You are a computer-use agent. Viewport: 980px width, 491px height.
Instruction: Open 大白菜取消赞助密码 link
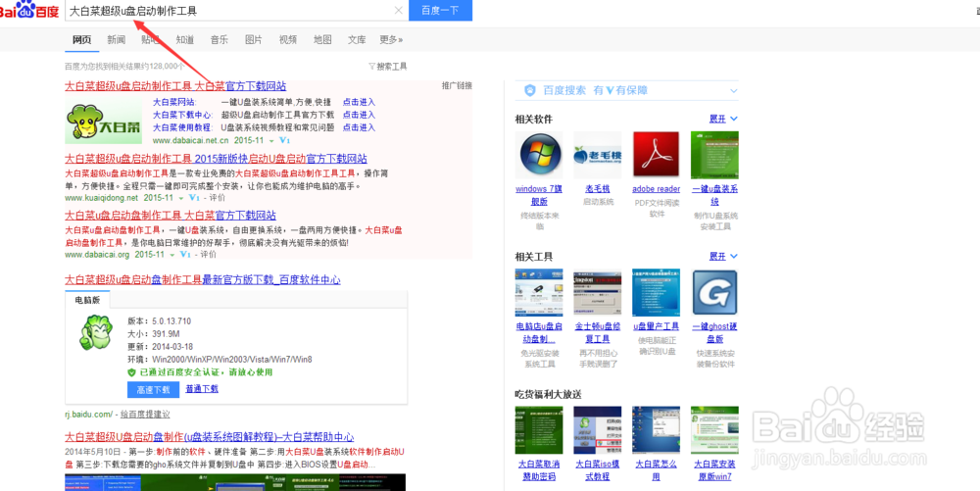(x=539, y=470)
